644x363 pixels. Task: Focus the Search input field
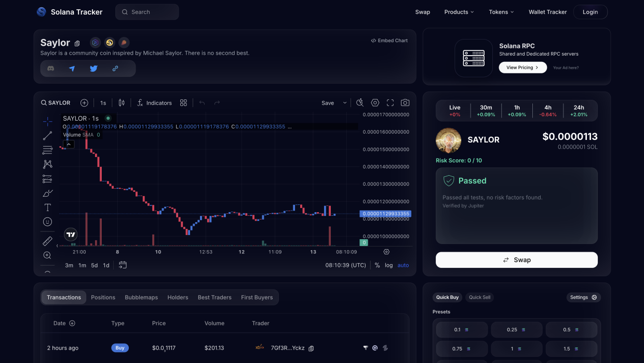coord(147,12)
